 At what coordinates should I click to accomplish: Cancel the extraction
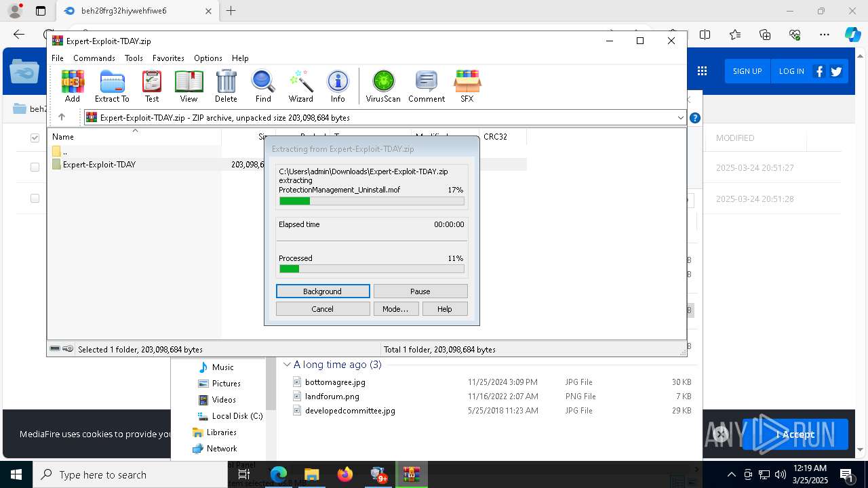click(x=323, y=309)
